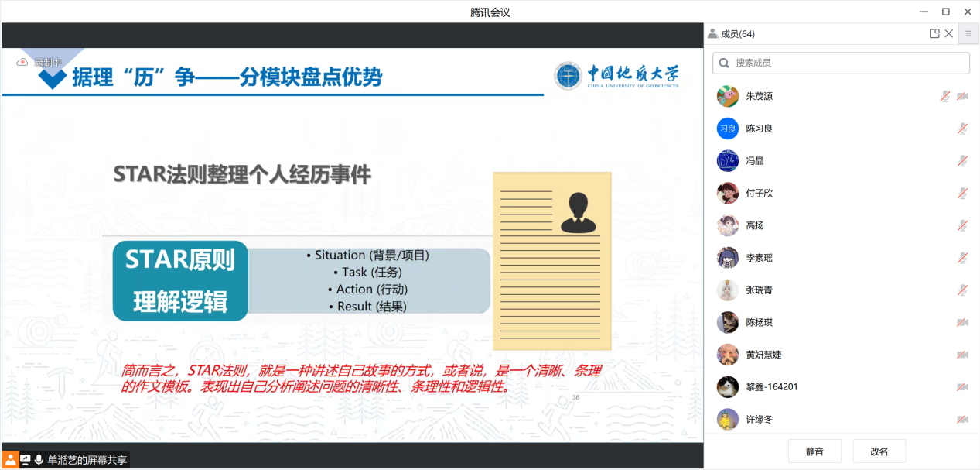The image size is (980, 470).
Task: Click the avatar of 黄妍慧婕
Action: tap(727, 355)
